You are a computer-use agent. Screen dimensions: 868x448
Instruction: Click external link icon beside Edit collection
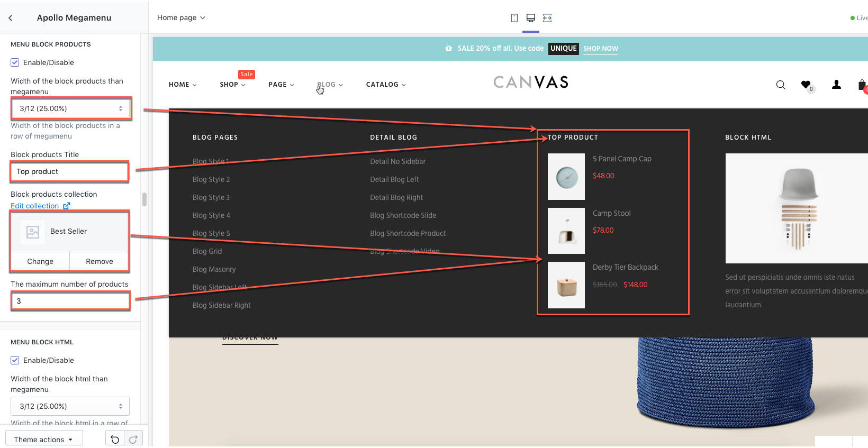67,206
